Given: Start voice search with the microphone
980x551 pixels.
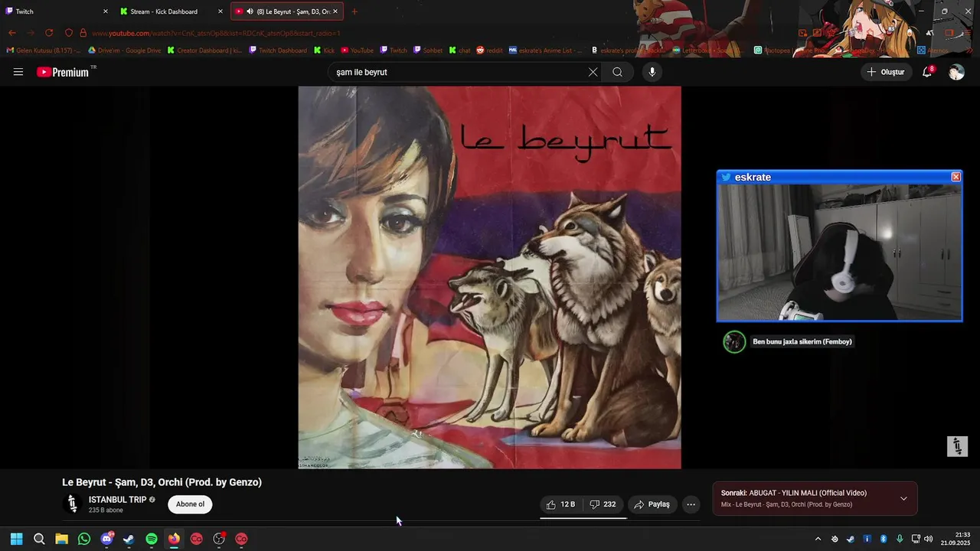Looking at the screenshot, I should coord(652,72).
